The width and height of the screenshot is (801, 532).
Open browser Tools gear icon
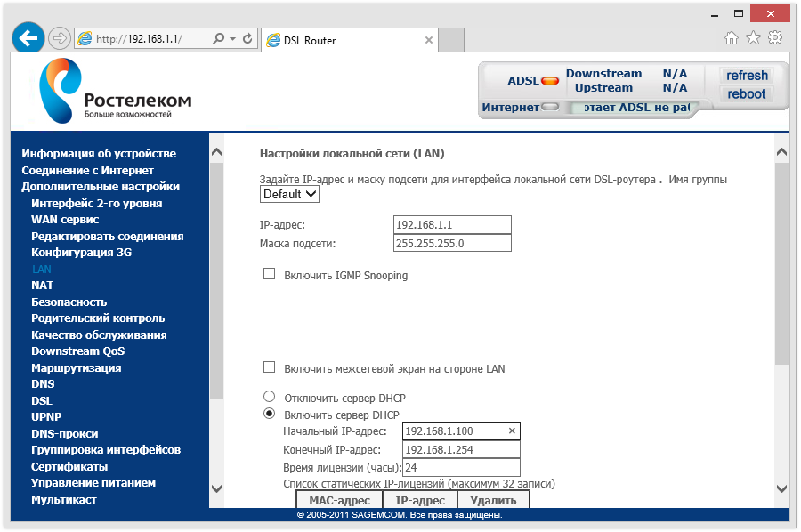(x=775, y=37)
